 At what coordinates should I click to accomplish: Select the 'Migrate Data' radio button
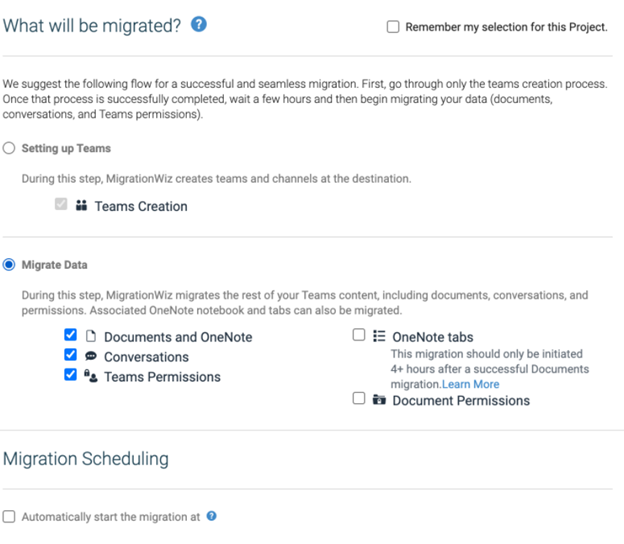pos(10,265)
